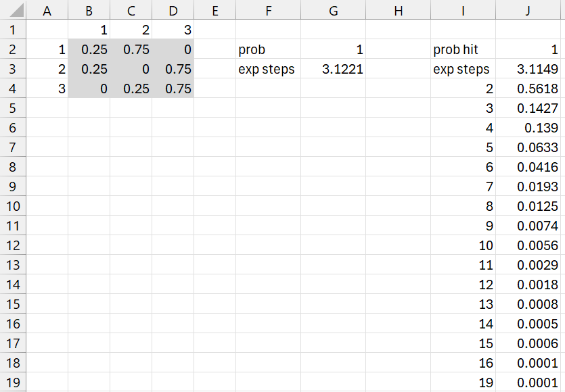Select row 19 header

(13, 383)
